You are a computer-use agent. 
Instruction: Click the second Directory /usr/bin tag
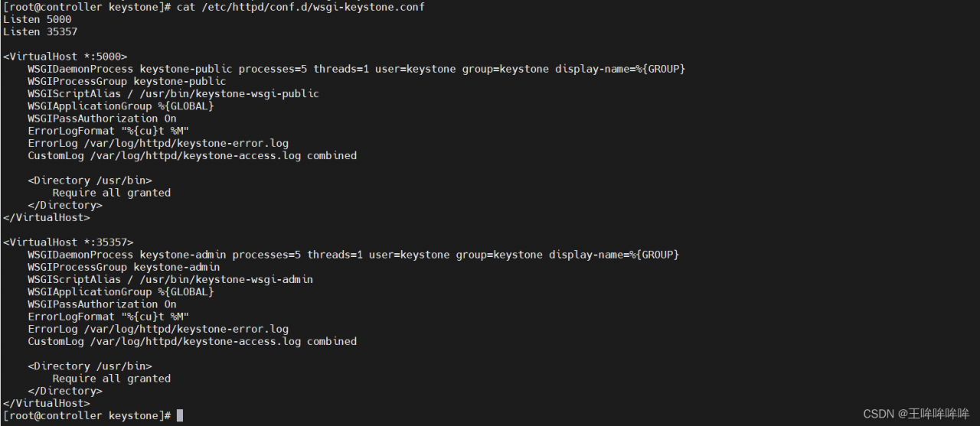point(90,366)
